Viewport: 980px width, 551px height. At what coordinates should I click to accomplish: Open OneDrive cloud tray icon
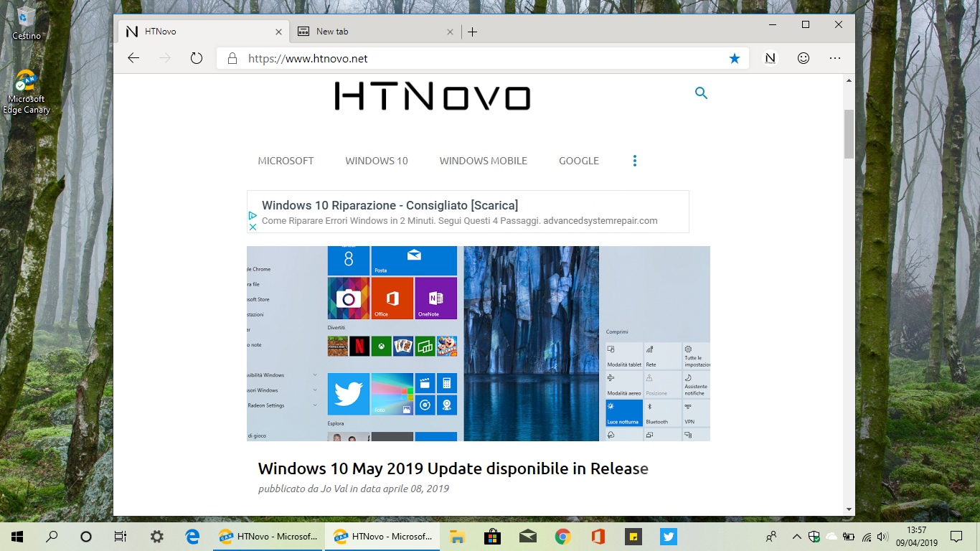831,536
